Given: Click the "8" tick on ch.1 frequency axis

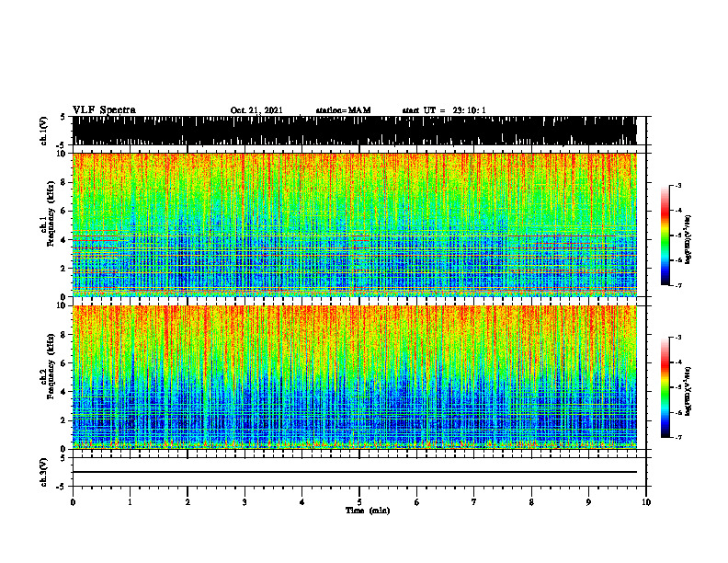Looking at the screenshot, I should click(x=64, y=182).
